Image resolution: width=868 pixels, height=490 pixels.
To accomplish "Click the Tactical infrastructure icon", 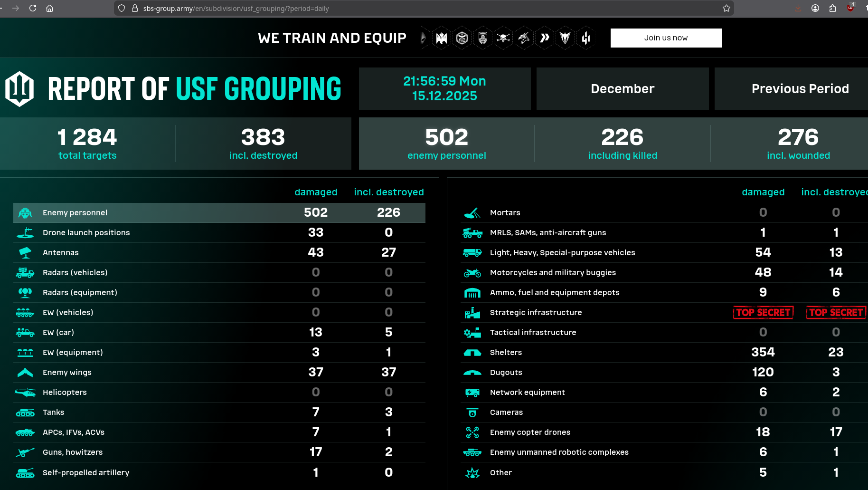I will (x=472, y=333).
